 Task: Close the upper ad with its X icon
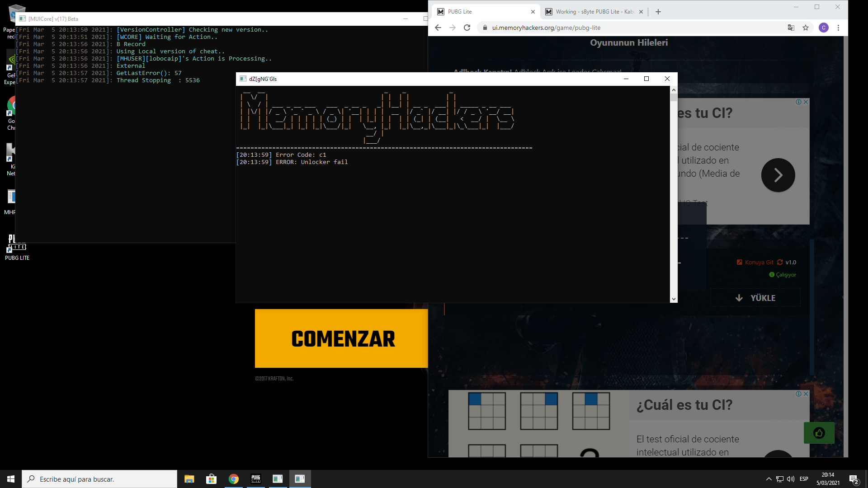(x=806, y=102)
